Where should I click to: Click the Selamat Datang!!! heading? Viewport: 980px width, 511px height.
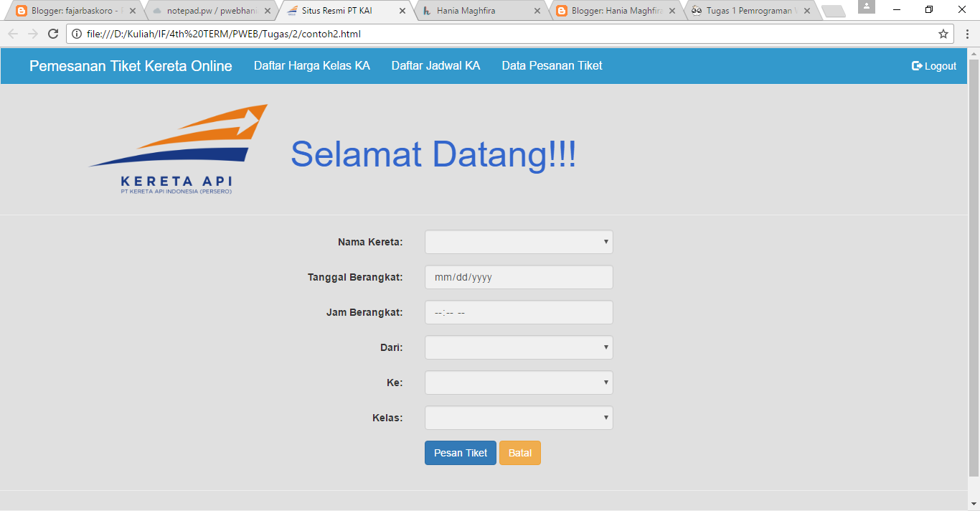433,154
